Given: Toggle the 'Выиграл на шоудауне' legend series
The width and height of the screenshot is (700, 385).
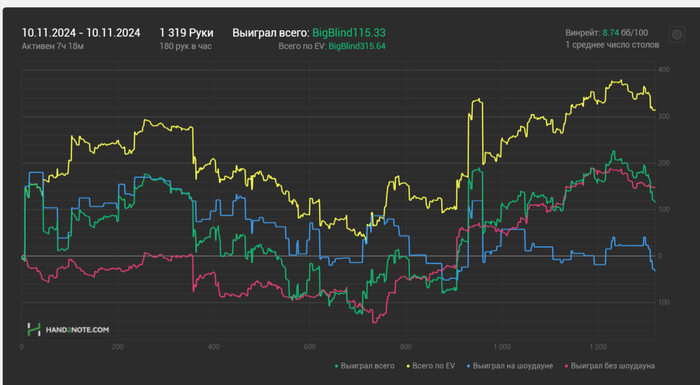Looking at the screenshot, I should 510,366.
